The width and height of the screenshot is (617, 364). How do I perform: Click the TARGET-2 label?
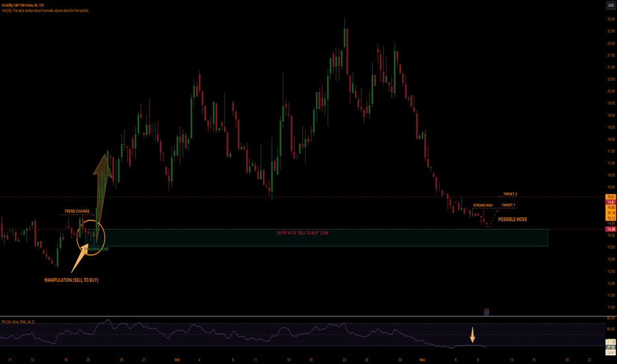pos(510,194)
